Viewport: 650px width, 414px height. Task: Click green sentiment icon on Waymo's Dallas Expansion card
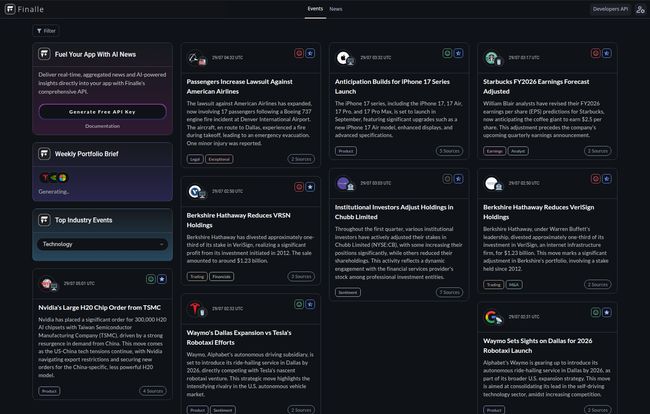(299, 304)
